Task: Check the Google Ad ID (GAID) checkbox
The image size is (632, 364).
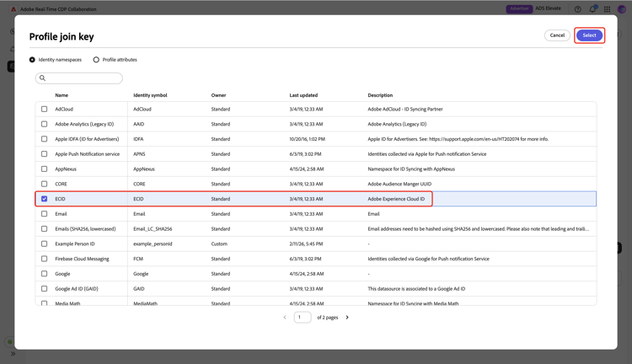Action: 45,289
